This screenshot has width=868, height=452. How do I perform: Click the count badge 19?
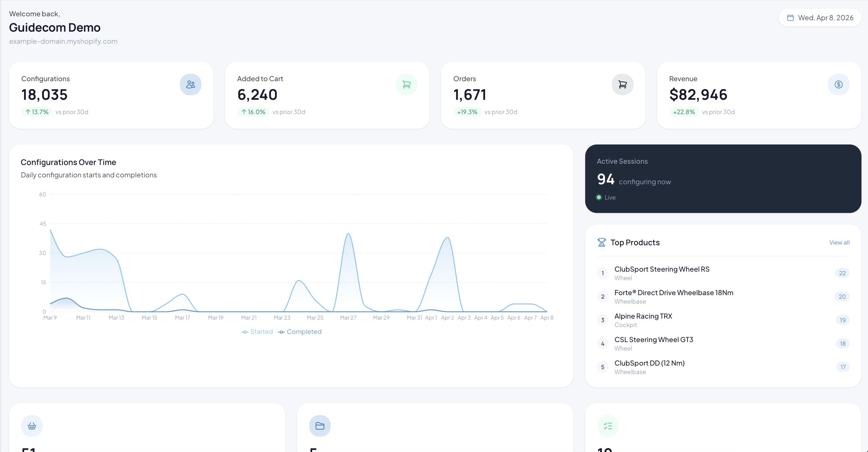[x=842, y=320]
